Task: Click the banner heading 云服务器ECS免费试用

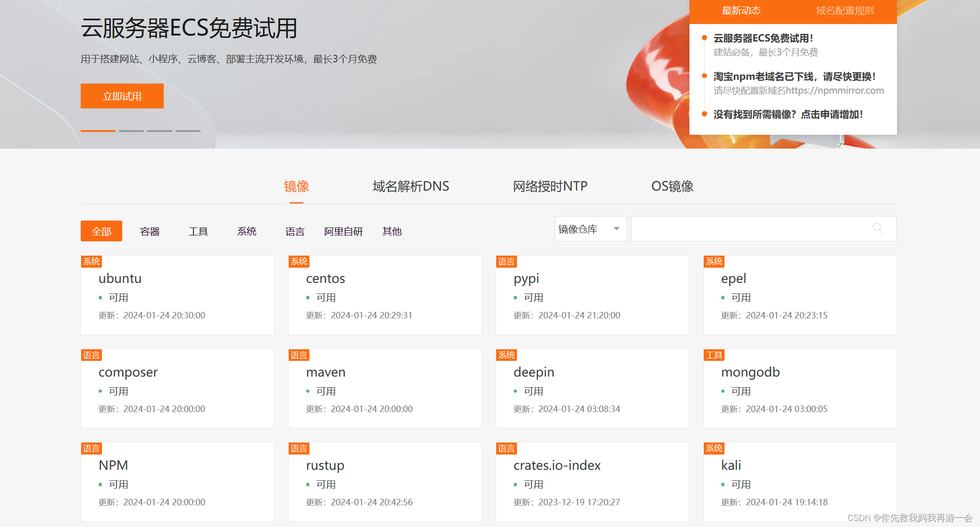Action: [x=189, y=28]
